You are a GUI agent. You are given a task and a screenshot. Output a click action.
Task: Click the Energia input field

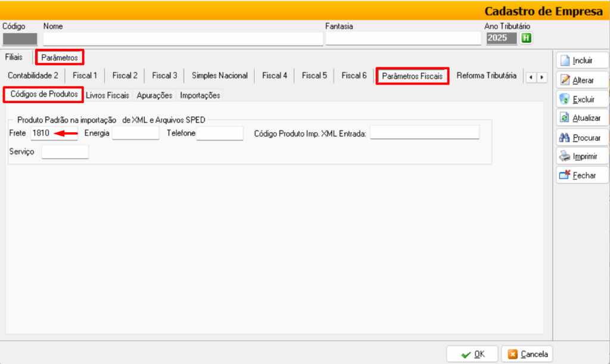(x=135, y=133)
